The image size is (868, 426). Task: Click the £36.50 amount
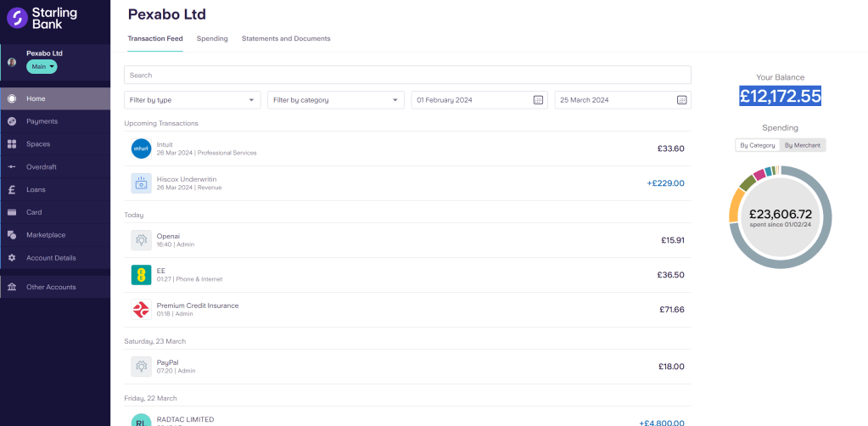click(x=671, y=275)
